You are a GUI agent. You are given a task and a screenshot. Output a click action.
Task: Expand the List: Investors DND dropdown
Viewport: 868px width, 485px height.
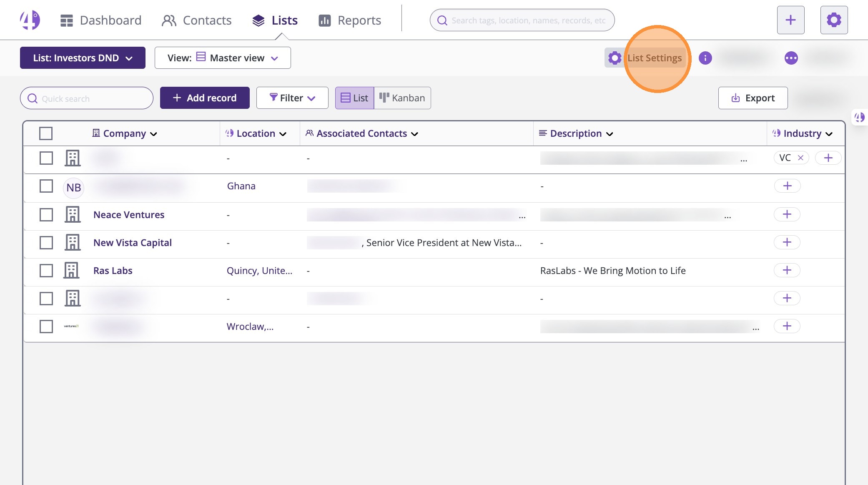pyautogui.click(x=83, y=58)
